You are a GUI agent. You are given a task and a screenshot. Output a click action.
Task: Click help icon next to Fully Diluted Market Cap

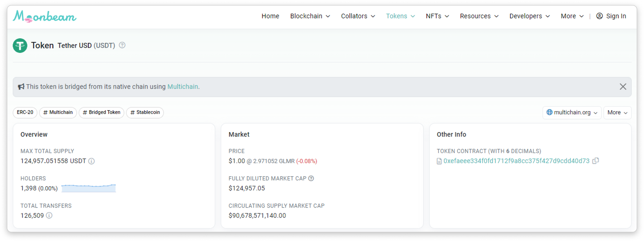coord(311,178)
